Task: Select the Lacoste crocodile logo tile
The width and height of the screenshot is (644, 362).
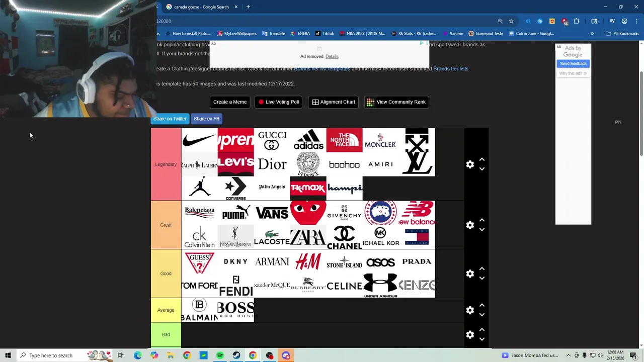Action: click(x=272, y=237)
